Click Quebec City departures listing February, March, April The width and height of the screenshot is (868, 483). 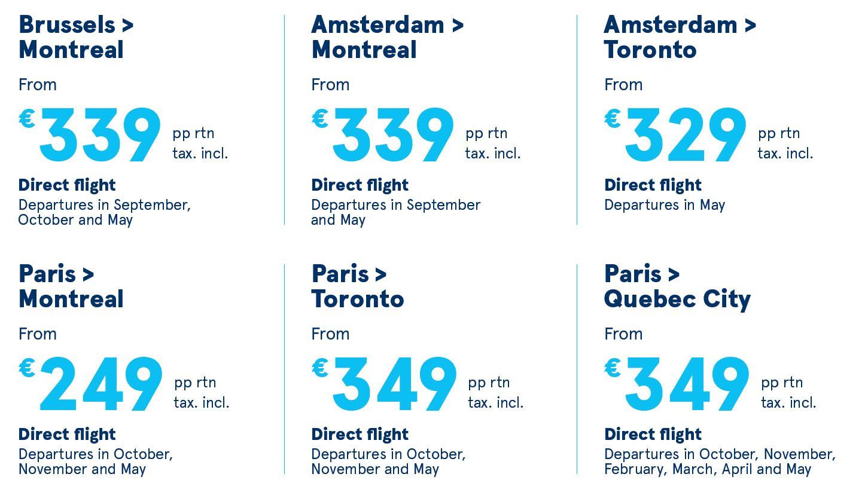(x=720, y=461)
